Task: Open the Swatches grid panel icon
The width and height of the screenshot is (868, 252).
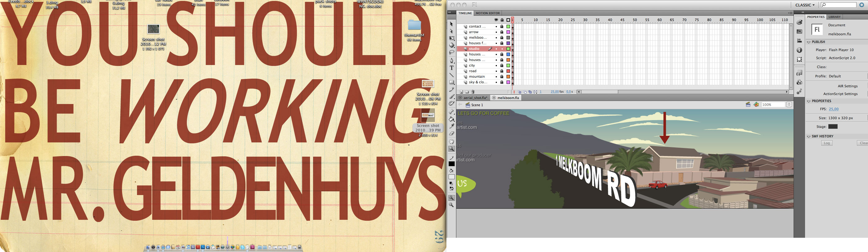Action: click(x=799, y=31)
